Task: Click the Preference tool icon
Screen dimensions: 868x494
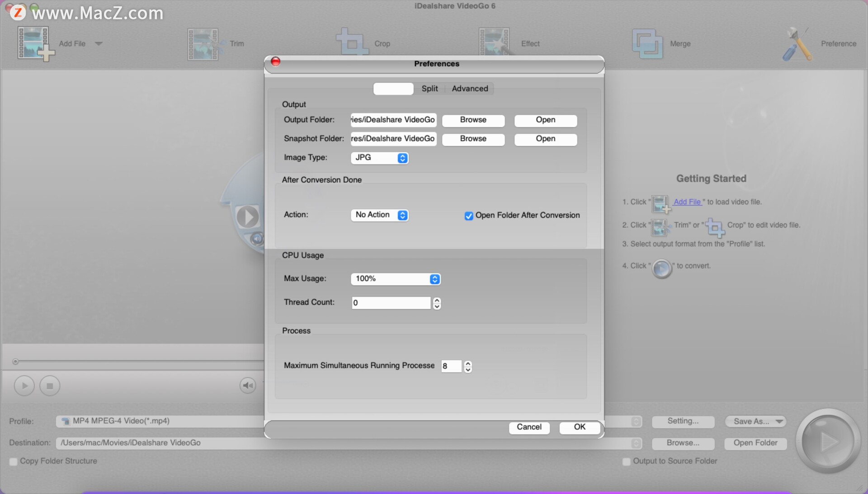Action: coord(797,43)
